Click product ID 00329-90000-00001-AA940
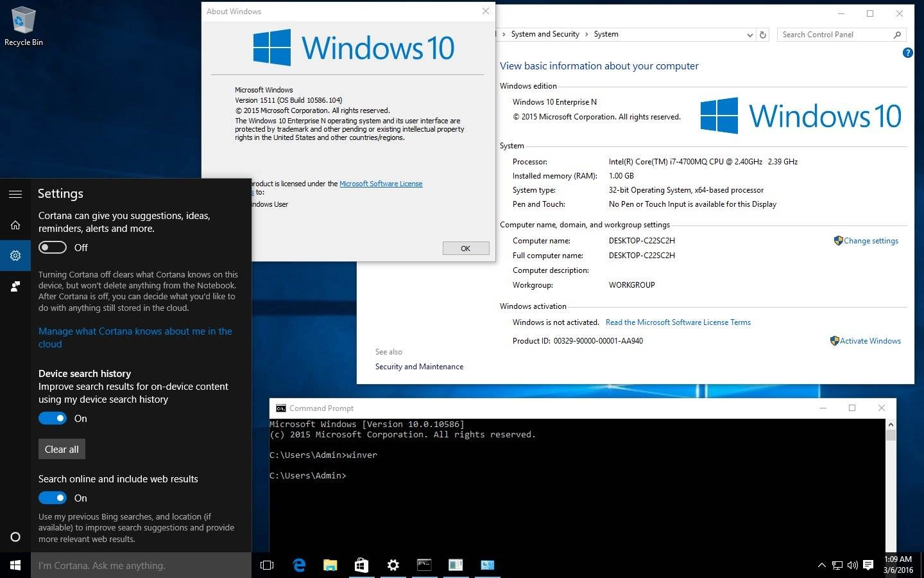 [x=598, y=341]
